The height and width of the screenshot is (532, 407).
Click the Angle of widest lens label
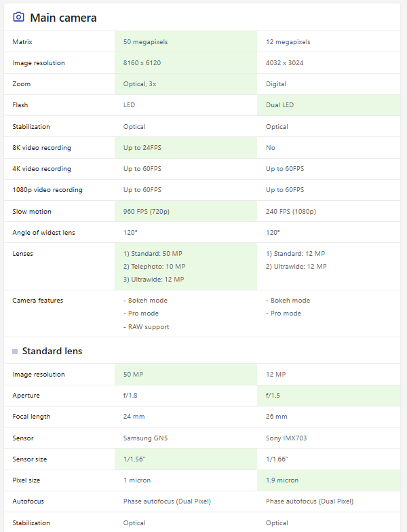pyautogui.click(x=43, y=232)
